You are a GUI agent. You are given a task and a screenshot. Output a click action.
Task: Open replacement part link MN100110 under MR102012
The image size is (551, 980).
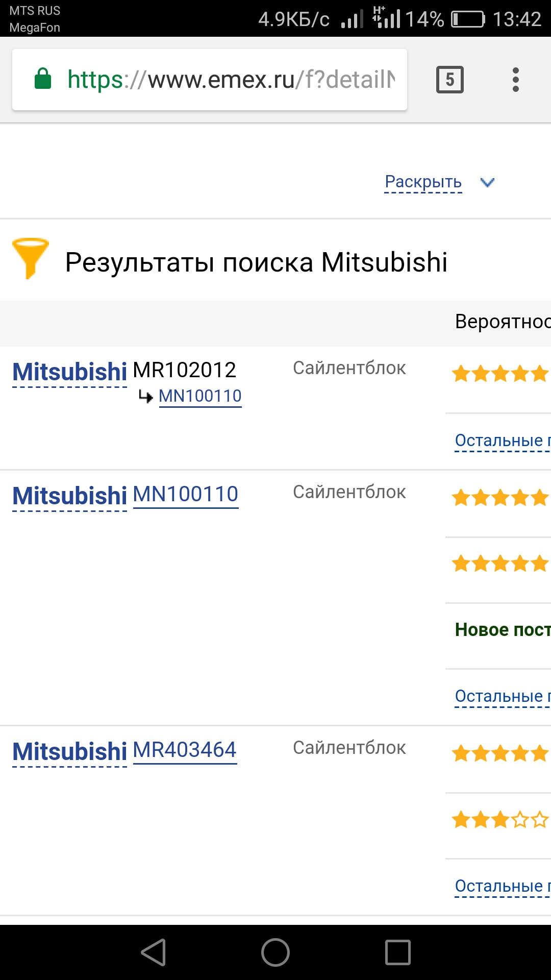click(200, 396)
